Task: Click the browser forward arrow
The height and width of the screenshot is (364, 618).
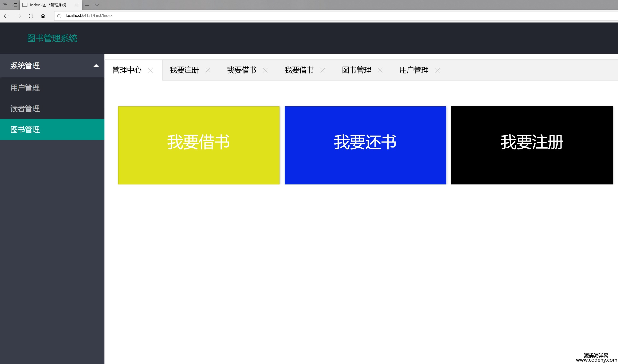Action: (18, 16)
